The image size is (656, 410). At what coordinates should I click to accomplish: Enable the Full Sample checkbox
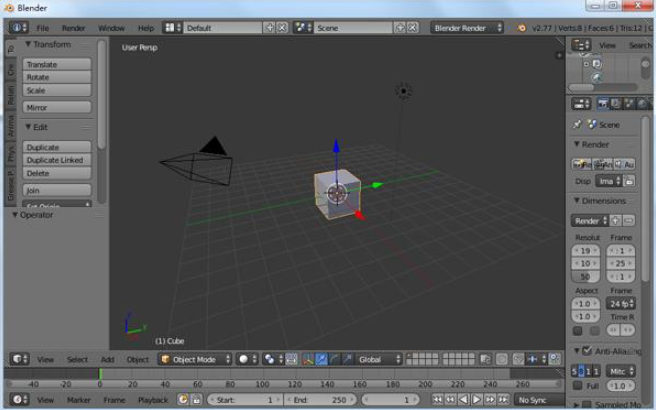577,385
